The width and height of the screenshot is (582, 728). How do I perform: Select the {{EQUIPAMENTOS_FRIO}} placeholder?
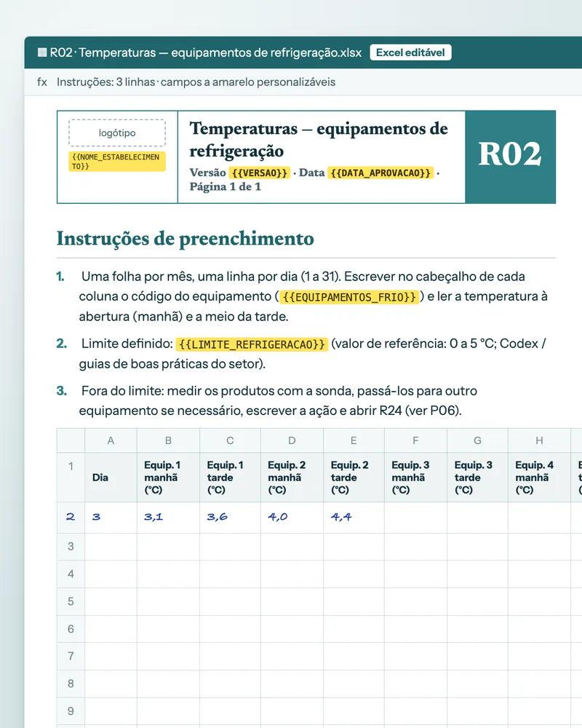coord(349,297)
